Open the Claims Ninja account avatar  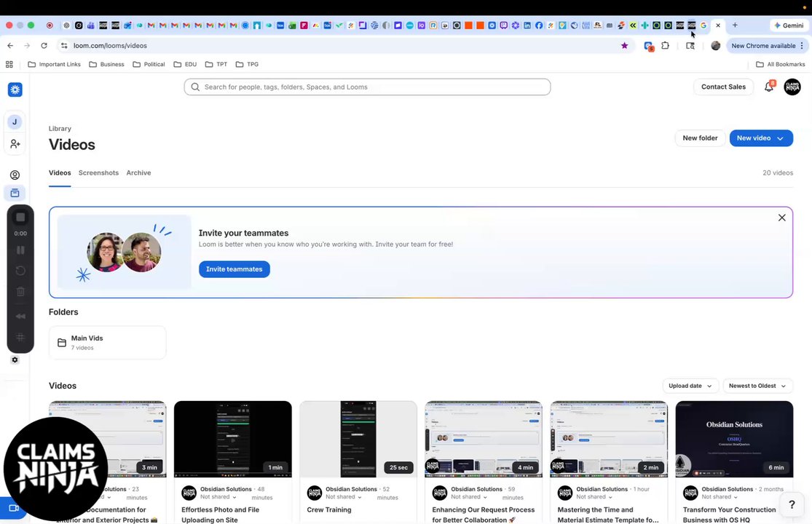[792, 87]
